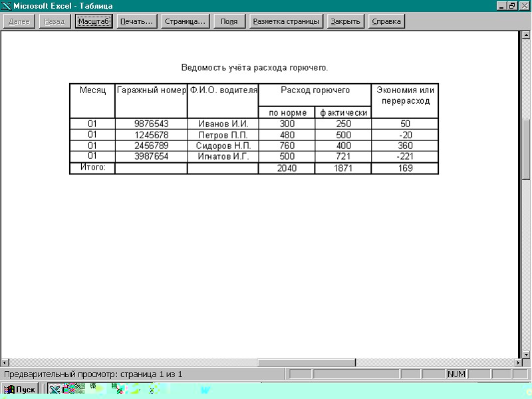Click the horizontal scrollbar right arrow
The width and height of the screenshot is (532, 399).
coord(518,362)
